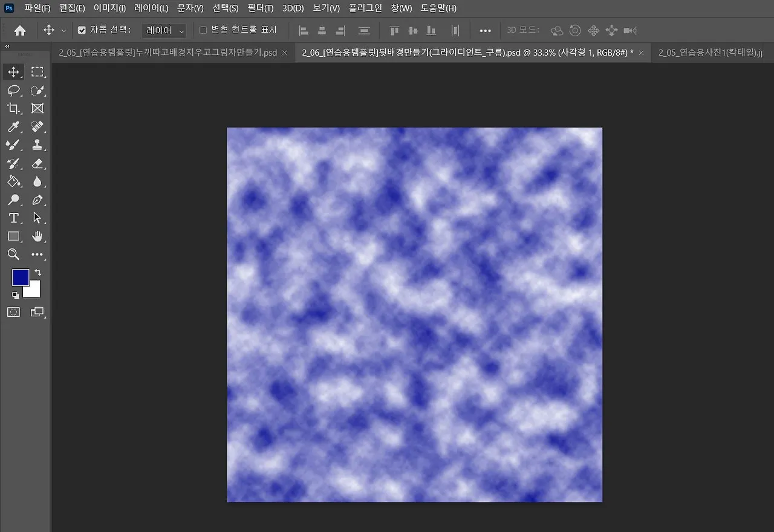Select the Spot Healing Brush tool
The image size is (774, 532).
[37, 126]
